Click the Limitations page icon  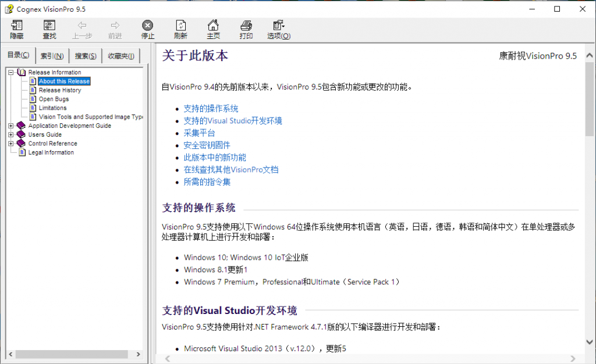pyautogui.click(x=33, y=108)
